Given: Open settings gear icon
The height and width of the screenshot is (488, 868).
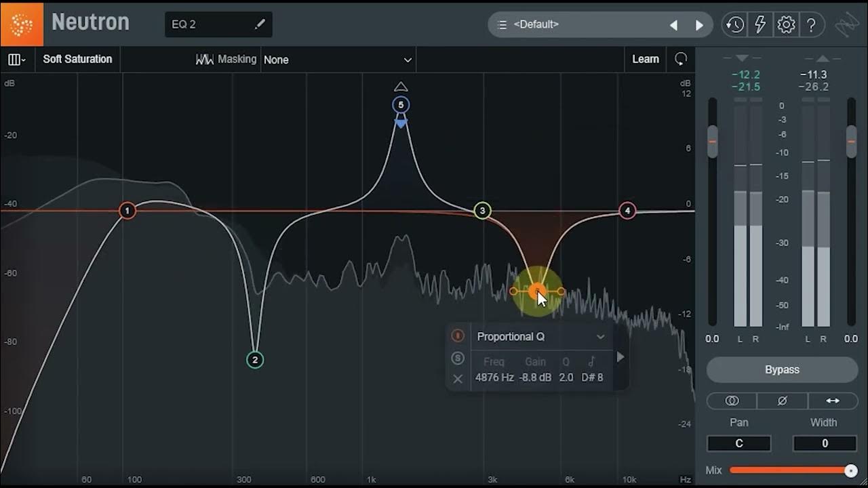Looking at the screenshot, I should 786,25.
